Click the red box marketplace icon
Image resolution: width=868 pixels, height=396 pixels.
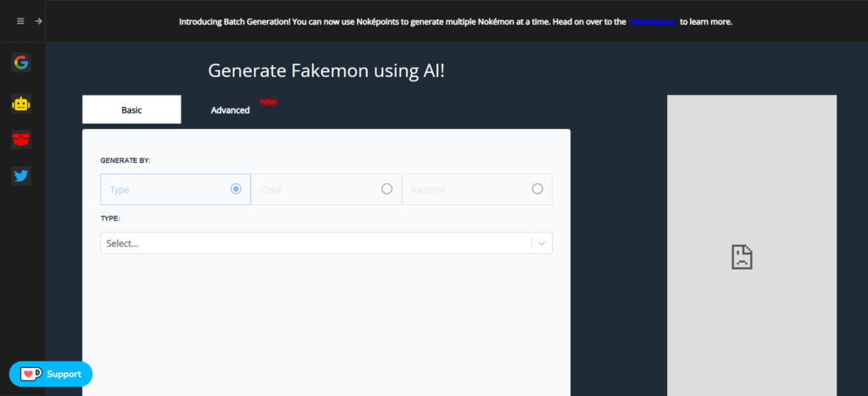[x=21, y=139]
